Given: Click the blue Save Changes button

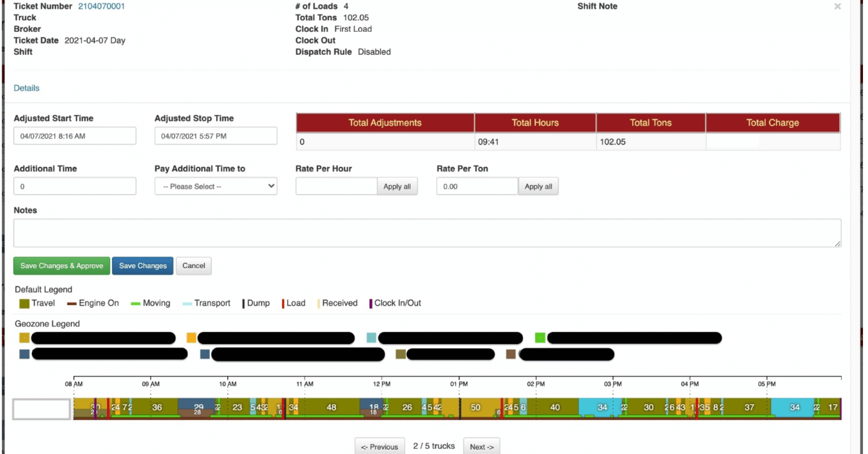Looking at the screenshot, I should pyautogui.click(x=142, y=266).
